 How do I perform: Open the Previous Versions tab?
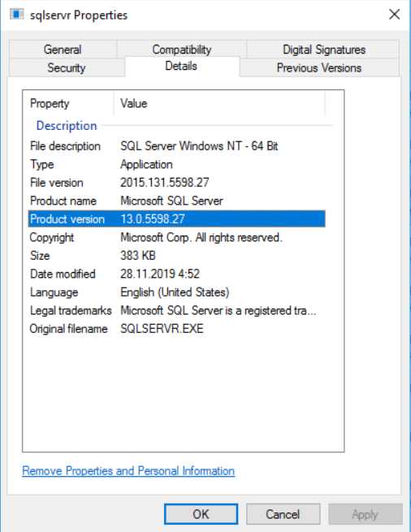point(319,68)
